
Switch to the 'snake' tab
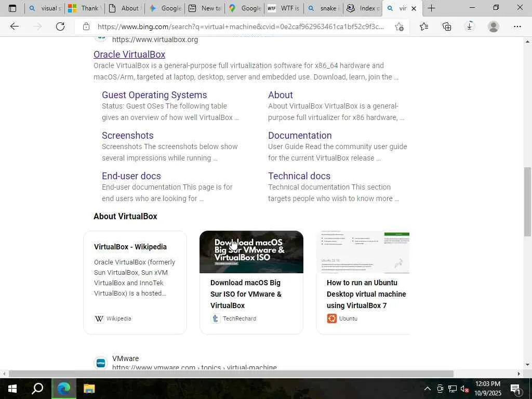323,8
